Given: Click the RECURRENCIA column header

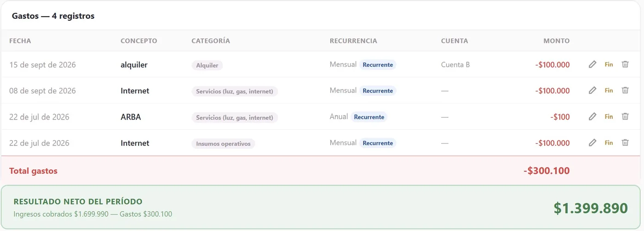Looking at the screenshot, I should click(353, 41).
